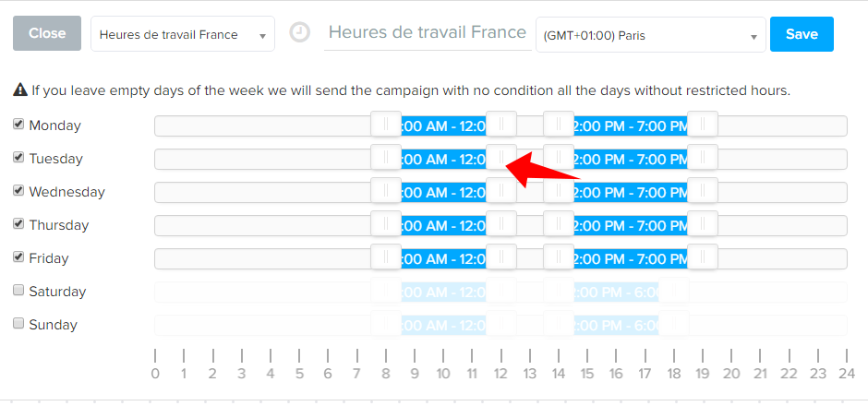868x406 pixels.
Task: Enable the Sunday checkbox
Action: tap(18, 323)
